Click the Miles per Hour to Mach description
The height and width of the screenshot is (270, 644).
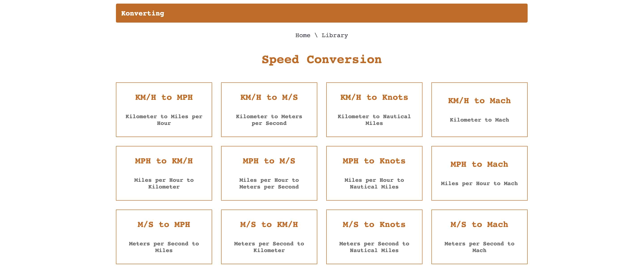point(479,183)
